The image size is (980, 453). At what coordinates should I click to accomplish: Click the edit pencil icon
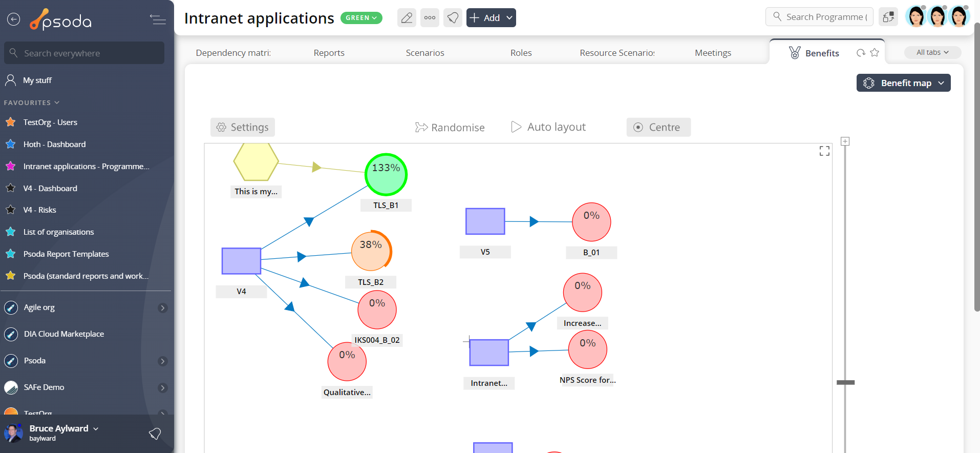[x=407, y=18]
